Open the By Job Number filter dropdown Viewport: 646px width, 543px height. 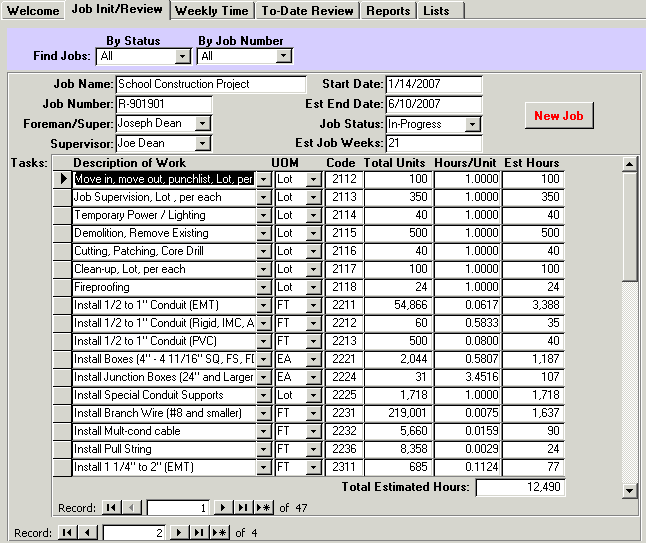(x=284, y=56)
